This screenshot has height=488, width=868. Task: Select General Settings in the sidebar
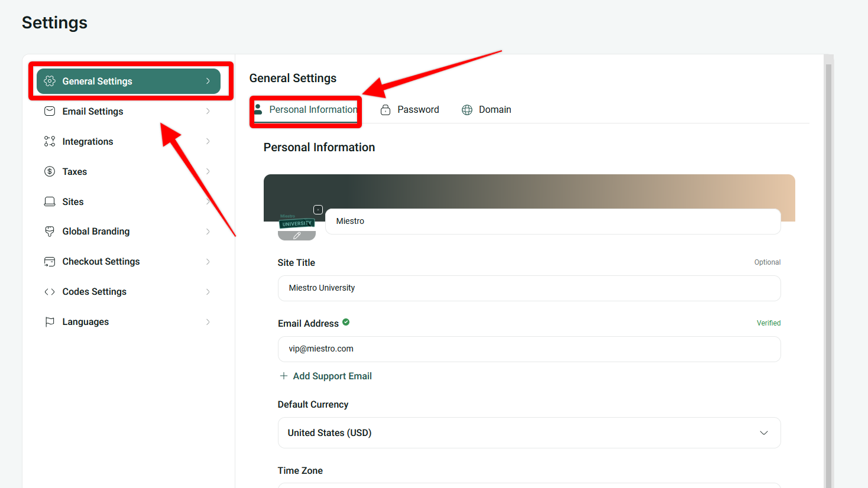pos(128,81)
